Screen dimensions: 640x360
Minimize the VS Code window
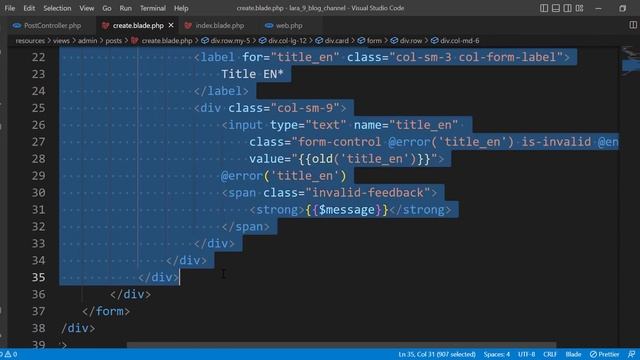point(598,8)
